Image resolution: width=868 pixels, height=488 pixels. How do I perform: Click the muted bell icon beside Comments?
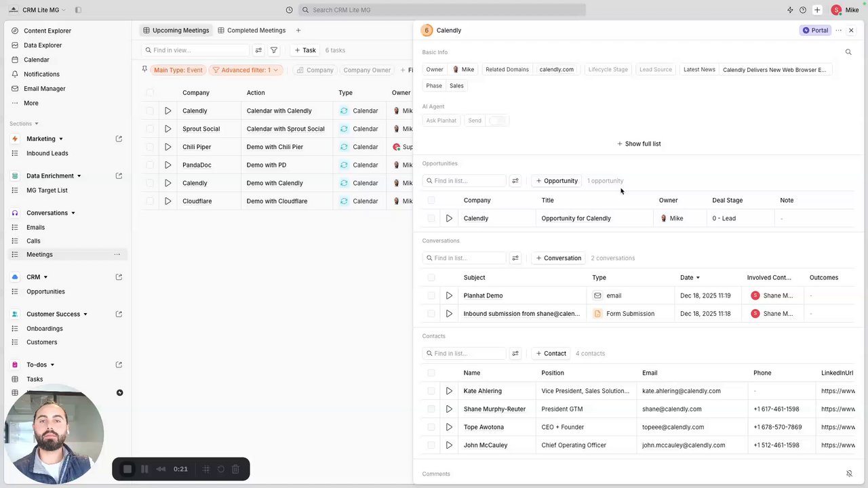tap(849, 474)
